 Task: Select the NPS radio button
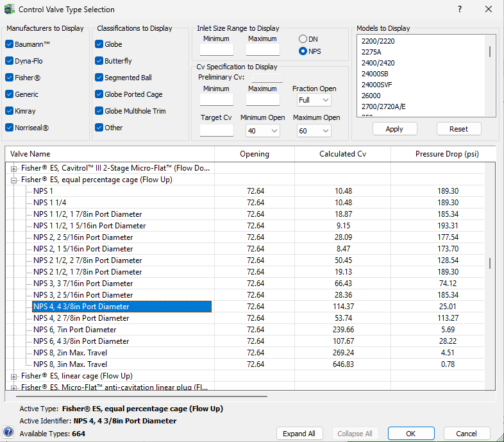(x=303, y=51)
